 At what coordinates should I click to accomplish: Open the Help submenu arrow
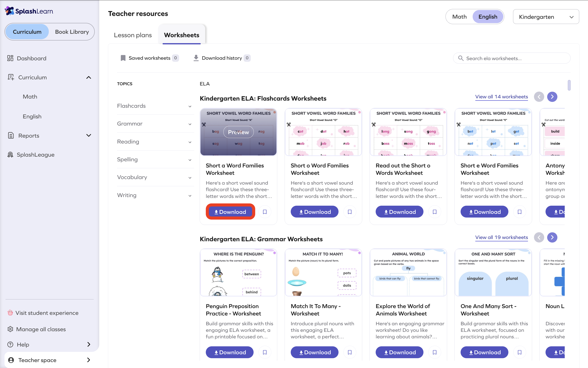pyautogui.click(x=89, y=344)
